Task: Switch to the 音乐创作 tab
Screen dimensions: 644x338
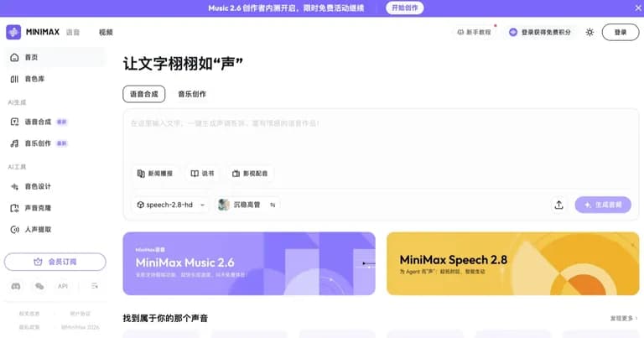Action: coord(192,94)
